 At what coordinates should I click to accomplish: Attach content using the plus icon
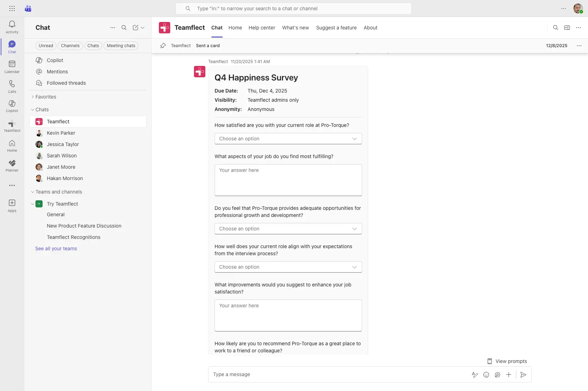coord(509,375)
